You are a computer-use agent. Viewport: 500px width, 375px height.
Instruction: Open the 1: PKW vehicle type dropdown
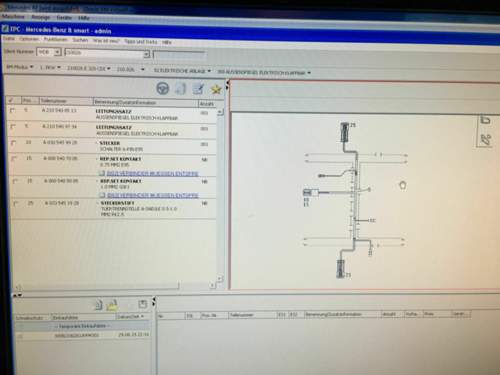coord(50,68)
